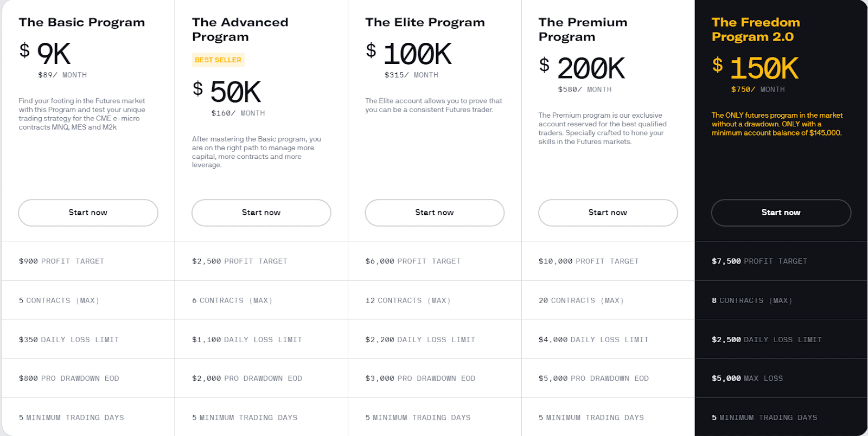Click the Elite program description text
This screenshot has width=868, height=436.
pos(433,105)
